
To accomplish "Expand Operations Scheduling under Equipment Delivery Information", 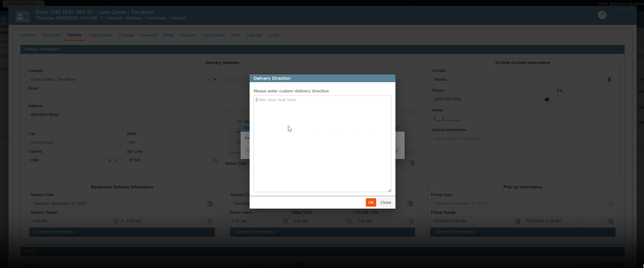I will pyautogui.click(x=122, y=232).
